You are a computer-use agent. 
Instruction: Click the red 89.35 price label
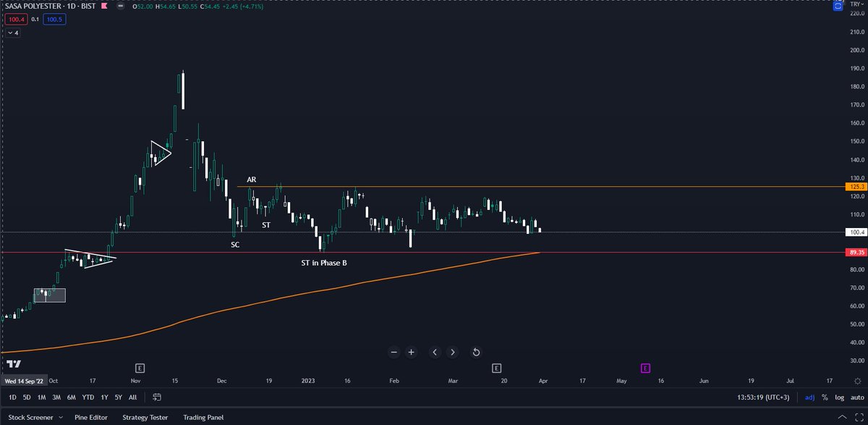click(855, 252)
